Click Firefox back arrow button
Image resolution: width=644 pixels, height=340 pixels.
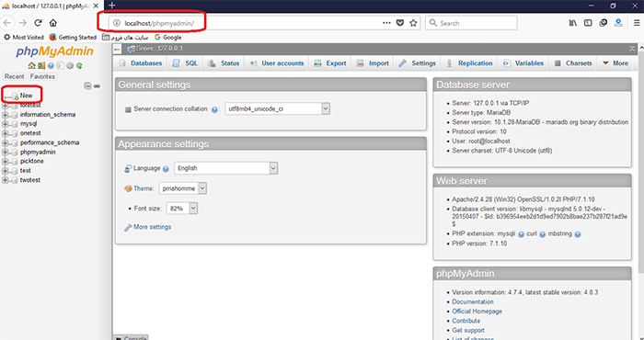[7, 23]
